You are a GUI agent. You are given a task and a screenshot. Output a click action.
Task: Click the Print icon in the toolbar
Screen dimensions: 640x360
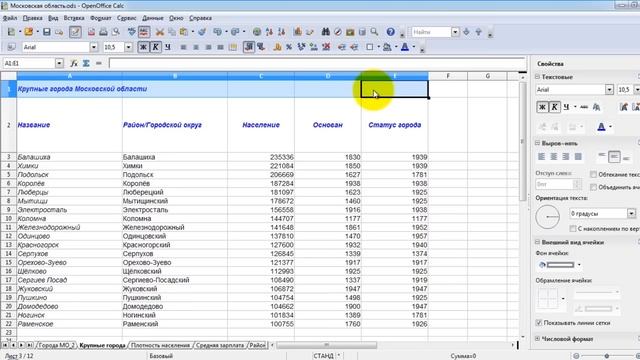(x=103, y=32)
